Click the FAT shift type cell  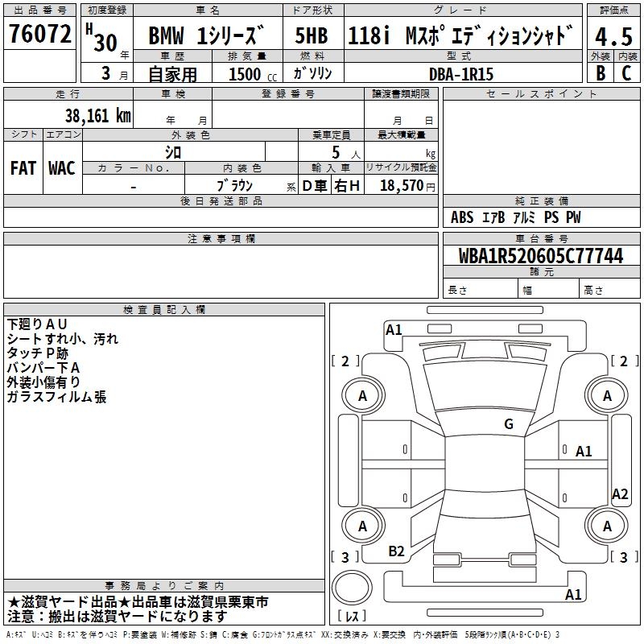pyautogui.click(x=23, y=167)
